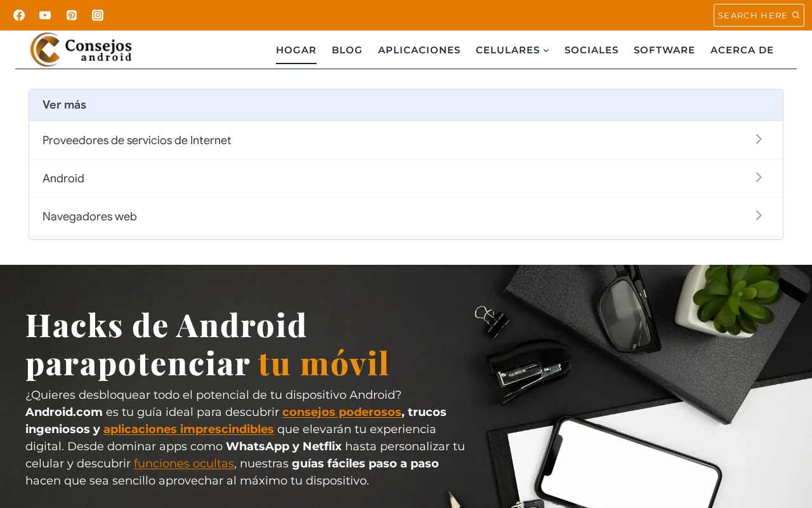Go to the Hogar menu item
Viewport: 812px width, 508px height.
tap(296, 50)
